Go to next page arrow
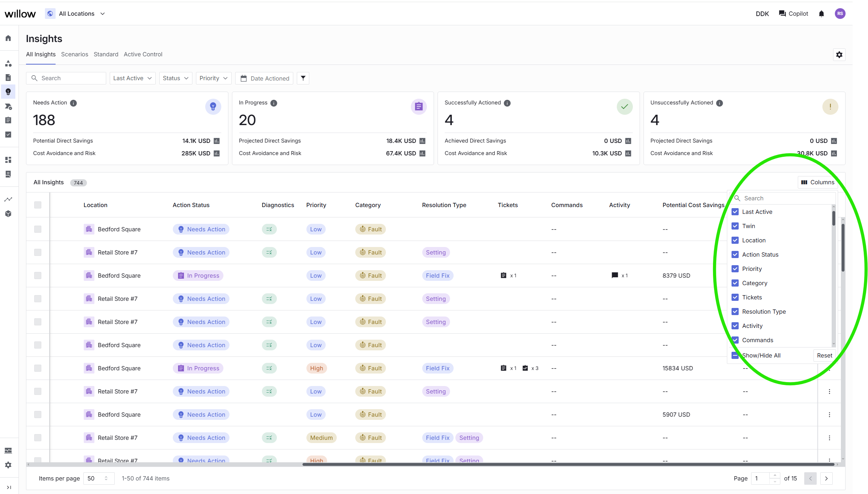The width and height of the screenshot is (868, 494). [x=826, y=478]
